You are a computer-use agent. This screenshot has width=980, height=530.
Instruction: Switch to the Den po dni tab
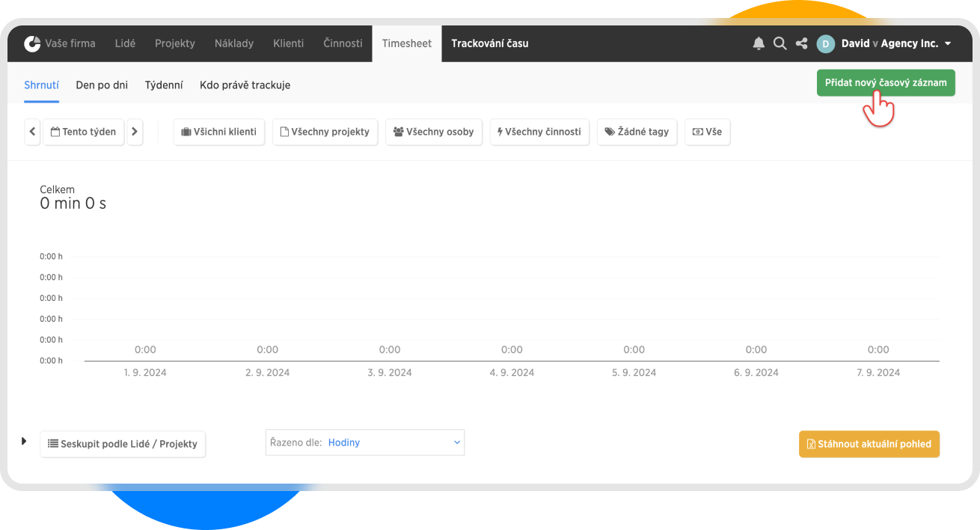(x=102, y=85)
